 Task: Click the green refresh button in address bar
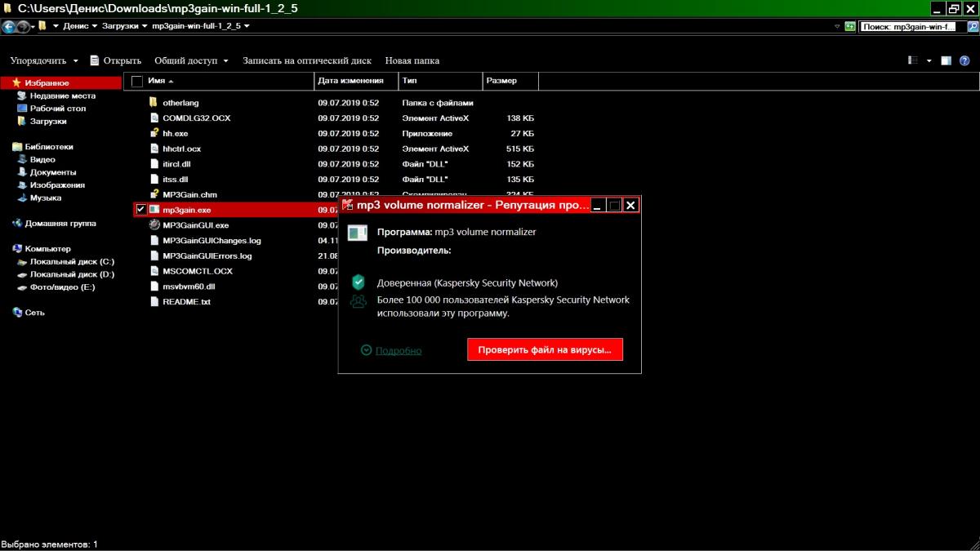click(x=850, y=26)
